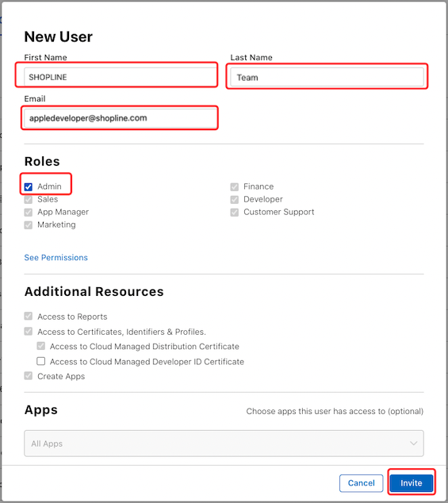
Task: Open the All Apps dropdown
Action: (x=224, y=443)
